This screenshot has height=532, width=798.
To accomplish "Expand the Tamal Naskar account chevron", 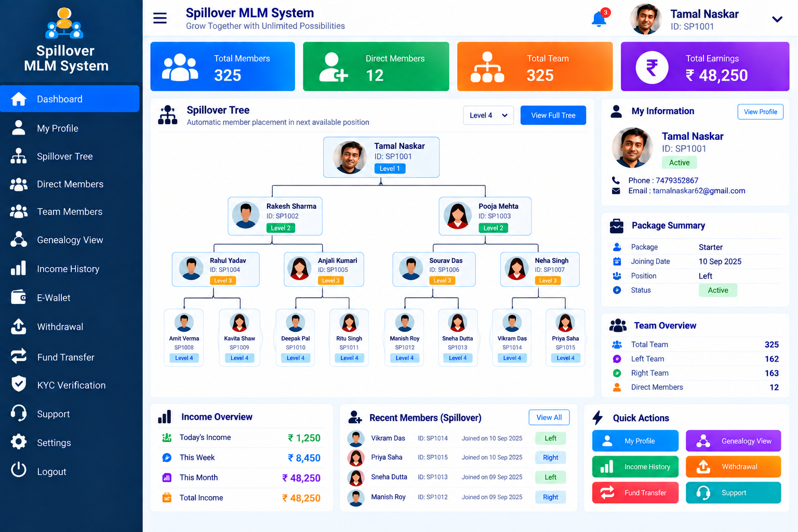I will [x=777, y=19].
